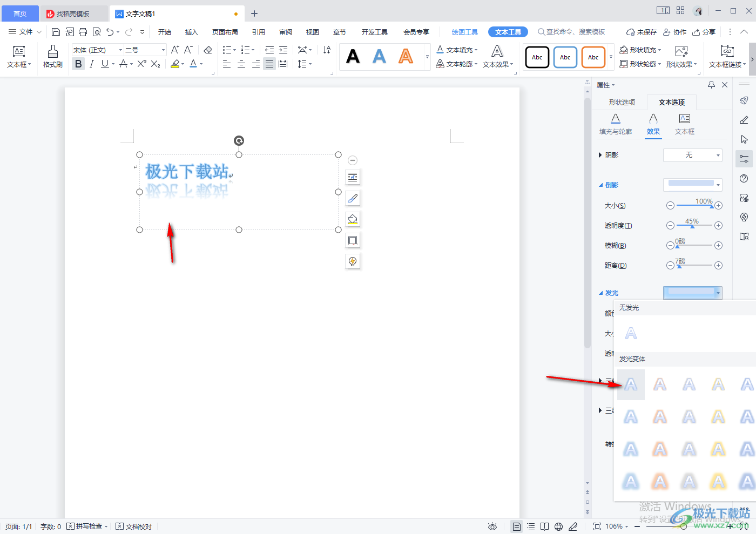Apply superscript X² formatting
756x534 pixels.
[x=142, y=64]
